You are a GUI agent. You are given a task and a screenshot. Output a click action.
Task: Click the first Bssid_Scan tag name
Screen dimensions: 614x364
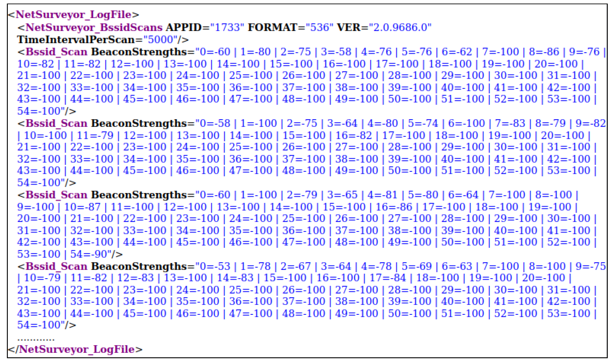56,52
